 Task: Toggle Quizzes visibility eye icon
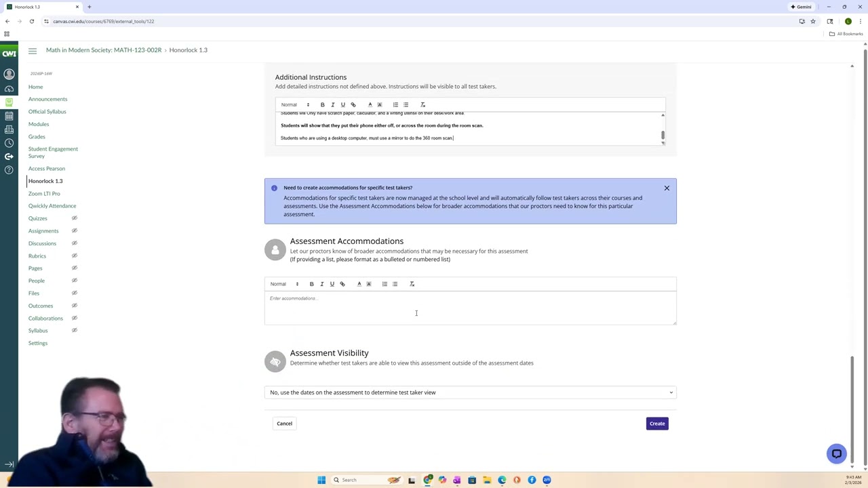[75, 218]
